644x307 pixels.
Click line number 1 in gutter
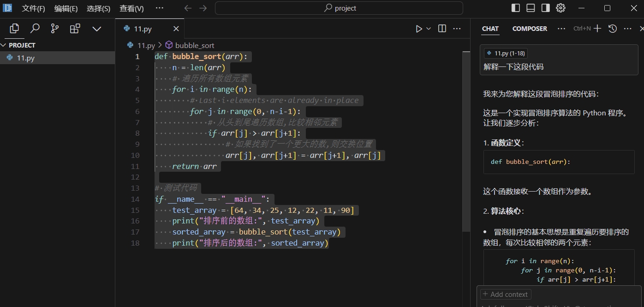[x=137, y=57]
